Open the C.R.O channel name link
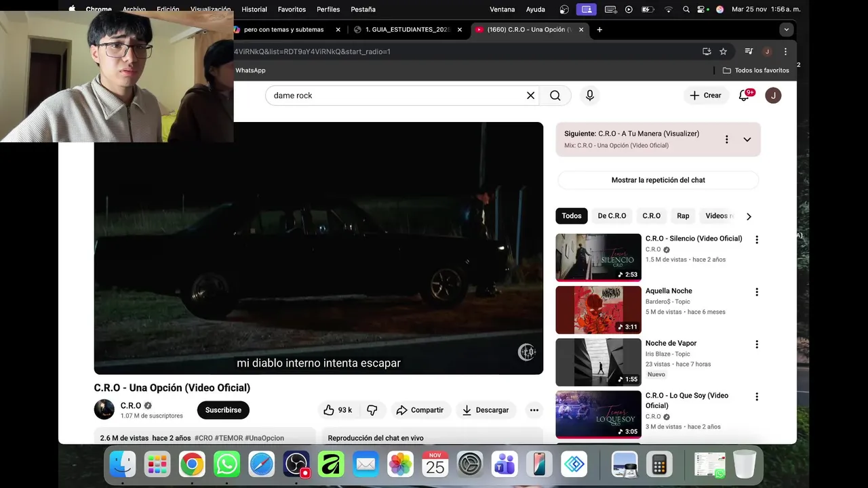 click(131, 405)
